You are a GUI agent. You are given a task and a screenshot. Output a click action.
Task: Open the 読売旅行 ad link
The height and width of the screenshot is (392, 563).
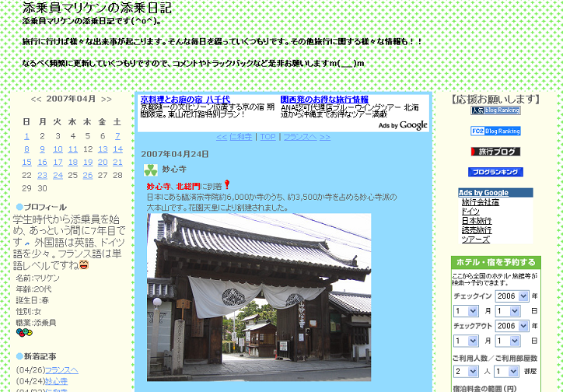pos(477,230)
